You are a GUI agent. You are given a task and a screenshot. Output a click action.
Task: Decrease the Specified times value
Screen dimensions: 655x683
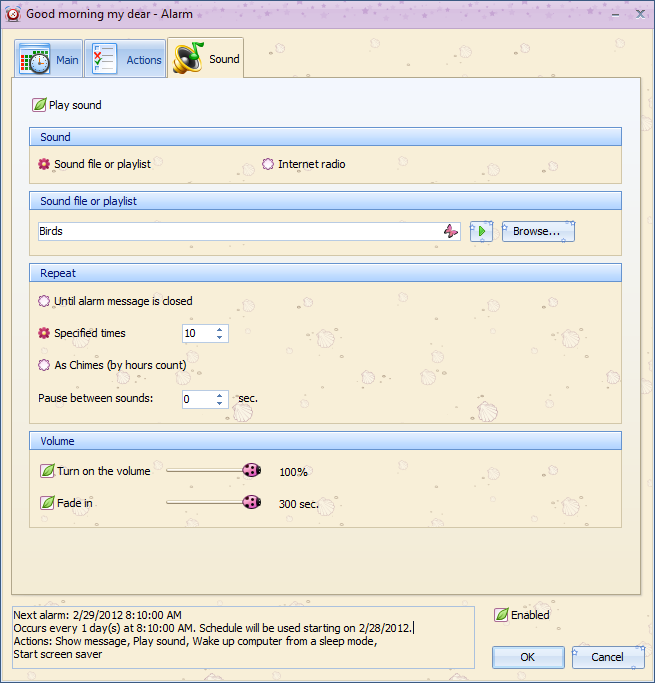(x=219, y=338)
